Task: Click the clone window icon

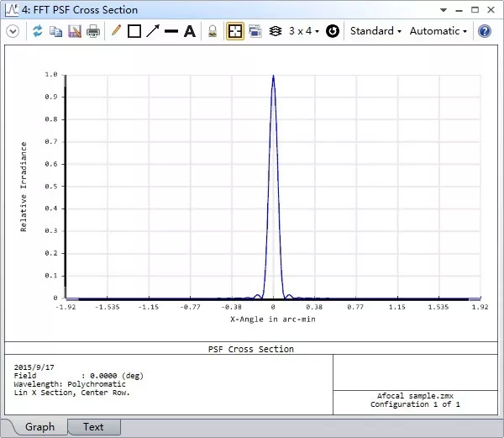Action: pyautogui.click(x=255, y=31)
